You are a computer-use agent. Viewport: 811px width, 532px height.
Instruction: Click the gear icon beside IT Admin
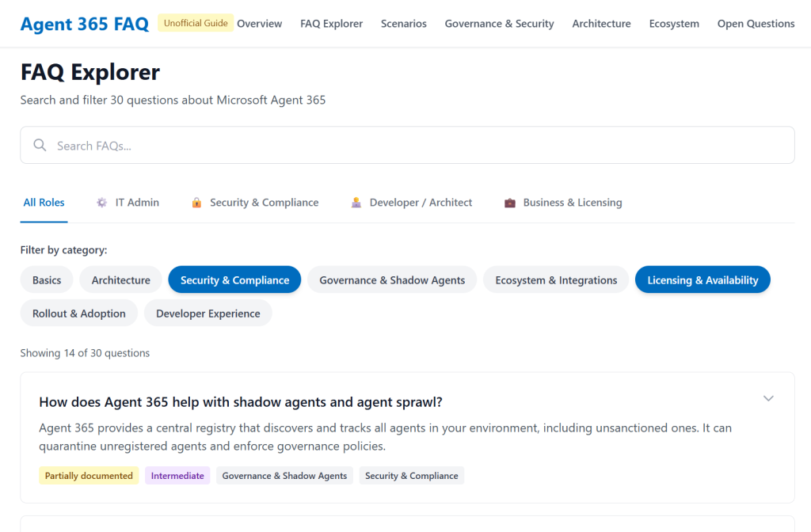101,203
